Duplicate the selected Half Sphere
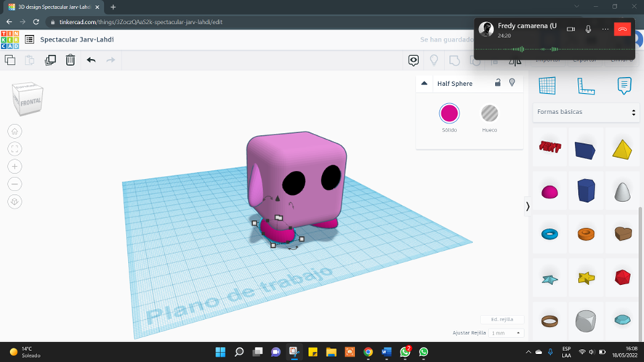Image resolution: width=644 pixels, height=362 pixels. pos(50,60)
